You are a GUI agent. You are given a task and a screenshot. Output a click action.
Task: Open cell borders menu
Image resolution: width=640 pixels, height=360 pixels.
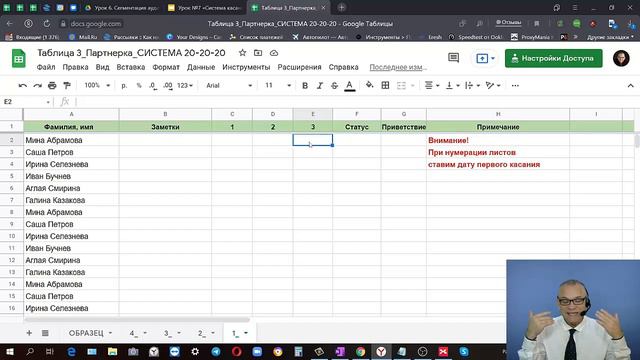click(385, 85)
